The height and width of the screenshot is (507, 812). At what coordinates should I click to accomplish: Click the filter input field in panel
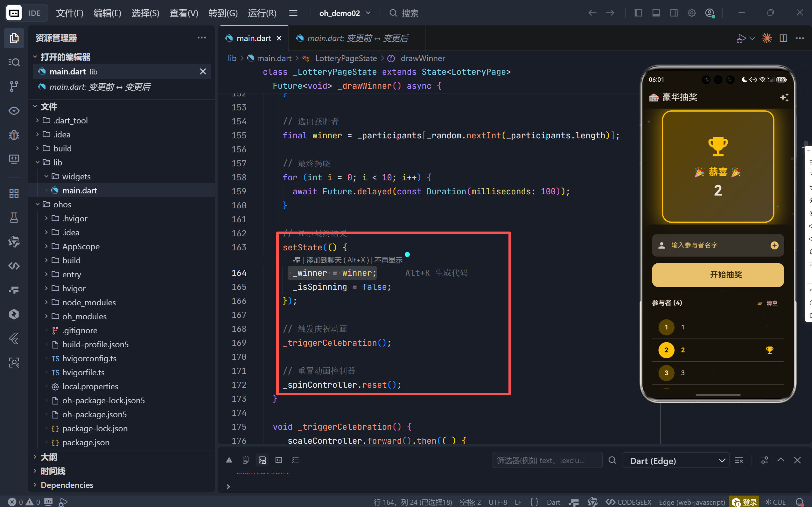[x=547, y=460]
